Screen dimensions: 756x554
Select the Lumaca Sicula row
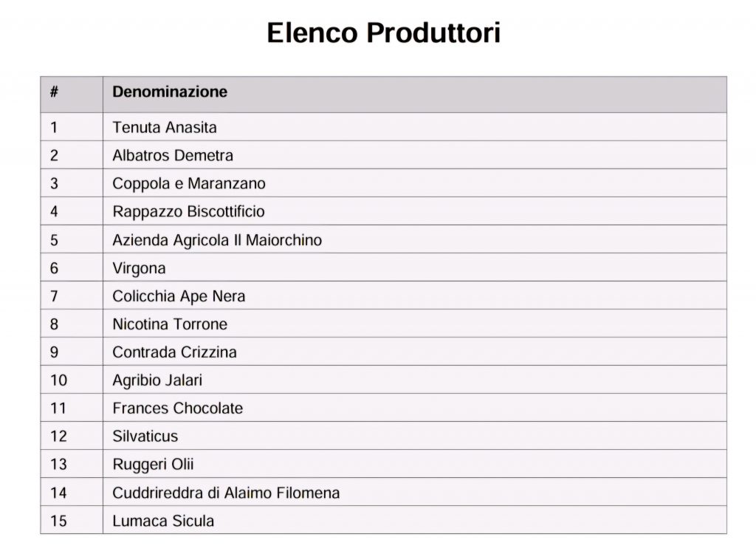coord(383,520)
